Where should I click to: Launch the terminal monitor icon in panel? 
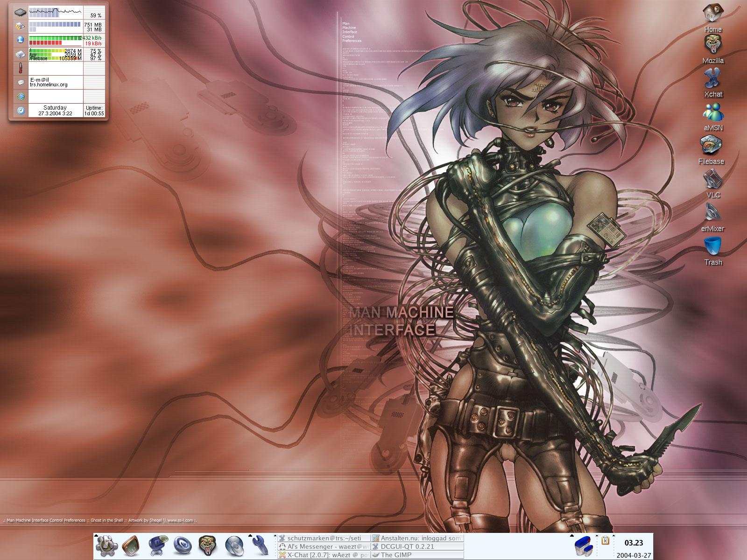click(x=131, y=545)
